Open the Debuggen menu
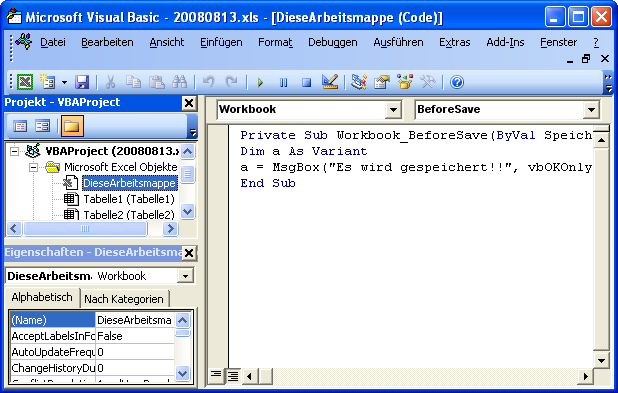This screenshot has height=393, width=618. coord(333,42)
